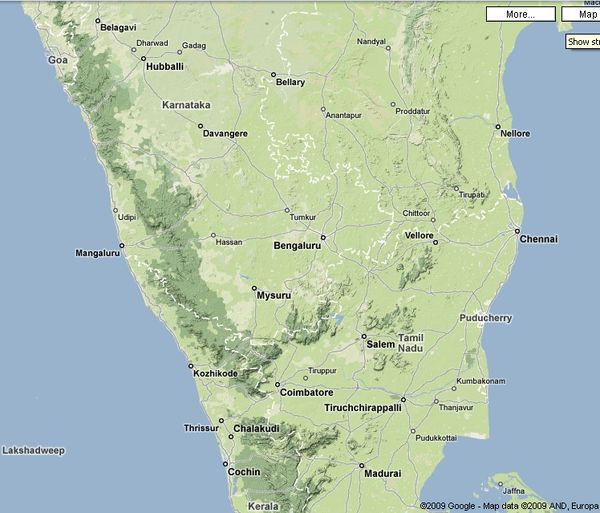Select the Bellary city marker
This screenshot has width=600, height=513.
[272, 73]
